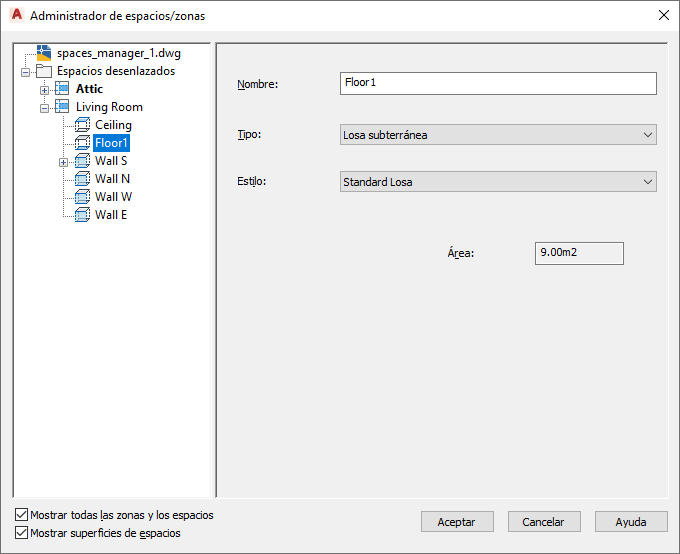Select Wall E in the tree
Viewport: 680px width, 554px height.
[111, 215]
